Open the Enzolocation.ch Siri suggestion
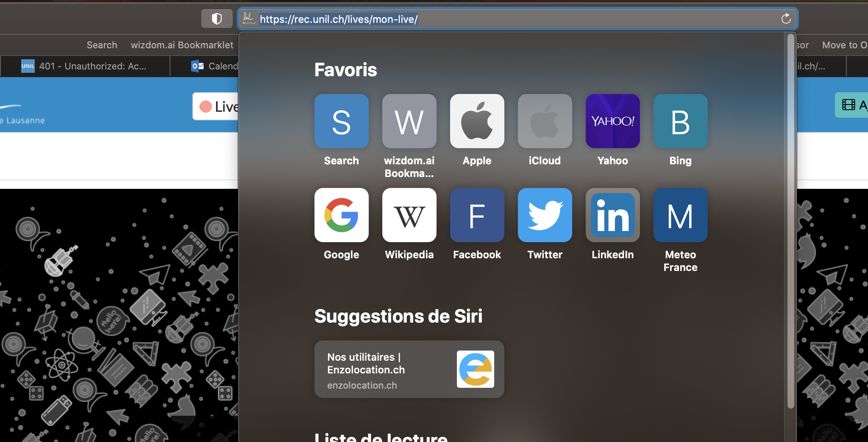This screenshot has width=868, height=442. [x=409, y=369]
